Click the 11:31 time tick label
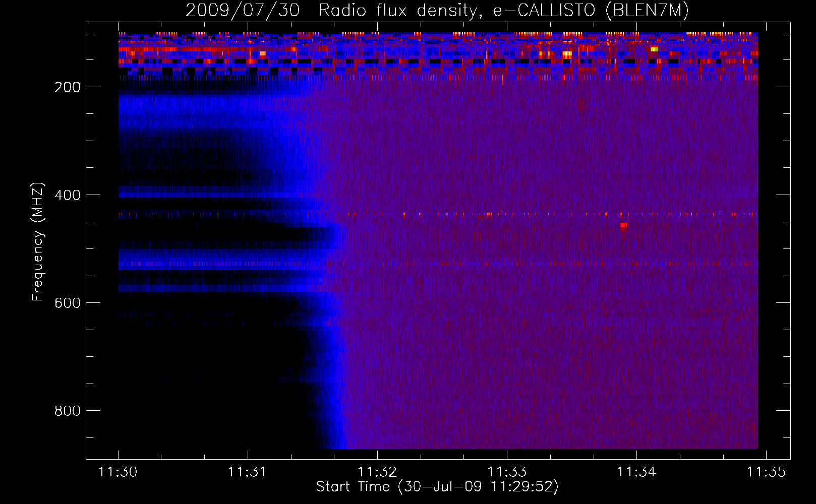The image size is (816, 504). click(247, 472)
